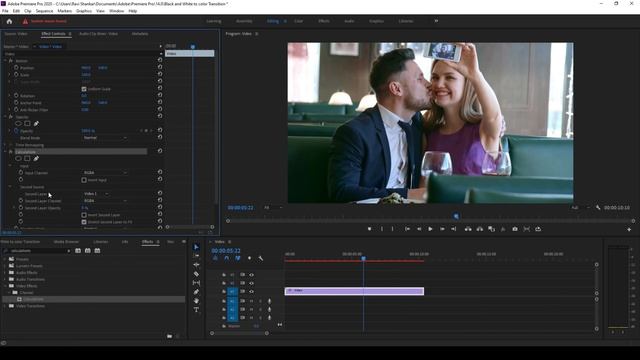
Task: Open the Sequence menu
Action: 44,11
